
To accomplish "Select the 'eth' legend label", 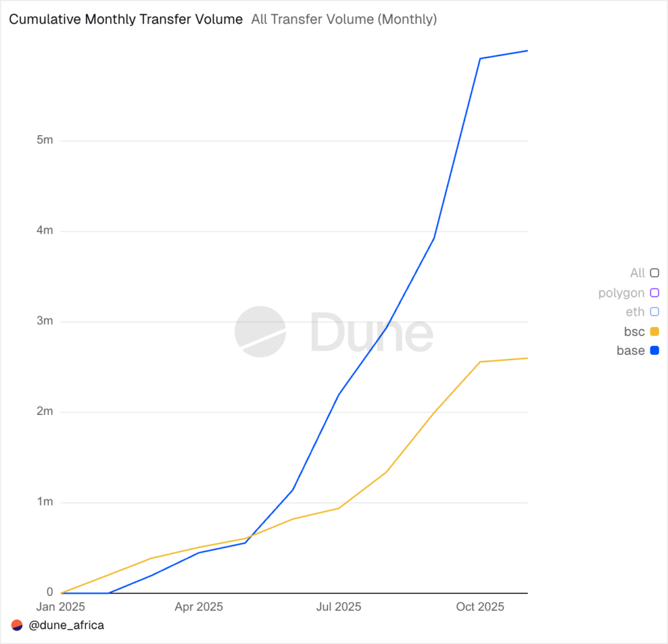I will pos(635,312).
